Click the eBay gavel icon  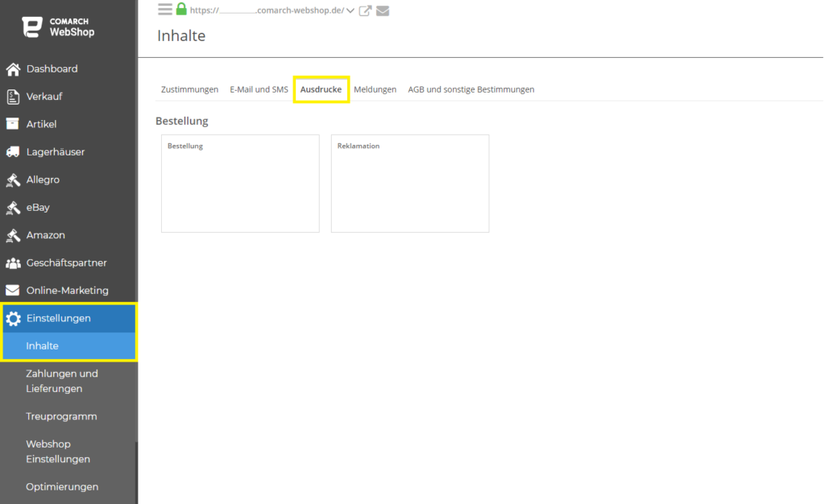pyautogui.click(x=13, y=208)
